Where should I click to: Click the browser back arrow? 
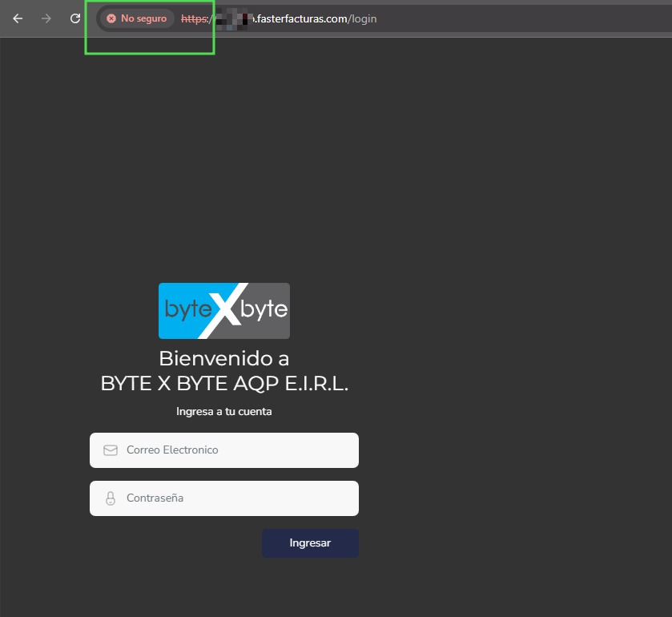pyautogui.click(x=18, y=18)
